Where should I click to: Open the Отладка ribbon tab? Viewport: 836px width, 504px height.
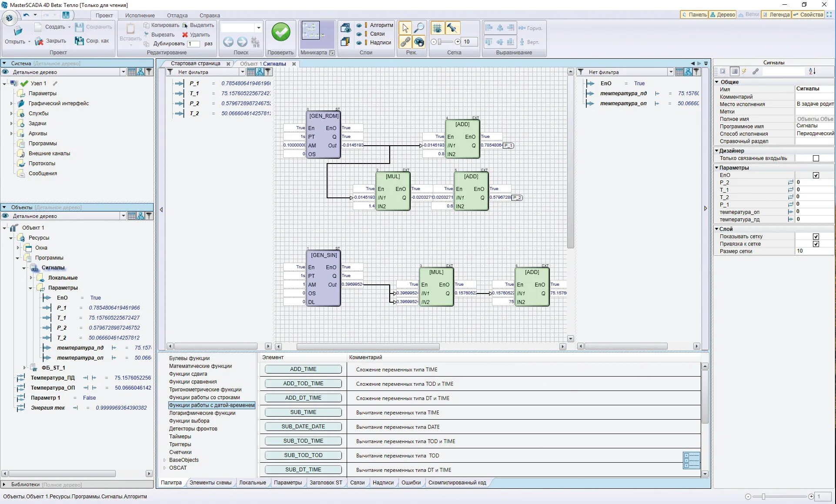(x=177, y=15)
